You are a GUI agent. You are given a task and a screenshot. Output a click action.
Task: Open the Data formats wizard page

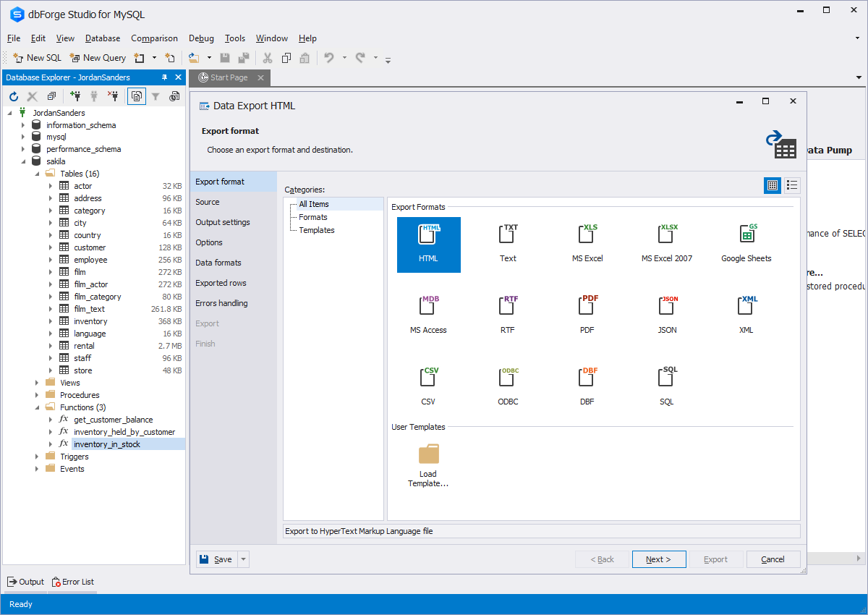point(233,263)
